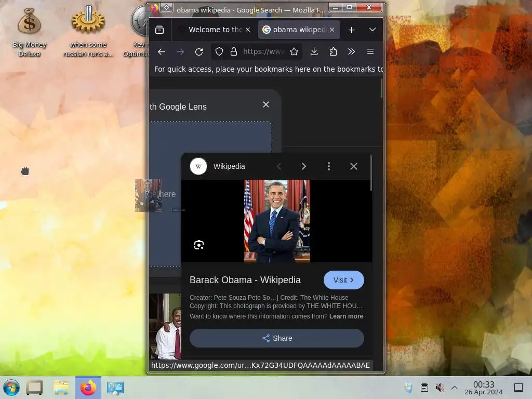The width and height of the screenshot is (532, 399).
Task: Click the Firefox taskbar button
Action: pos(88,388)
